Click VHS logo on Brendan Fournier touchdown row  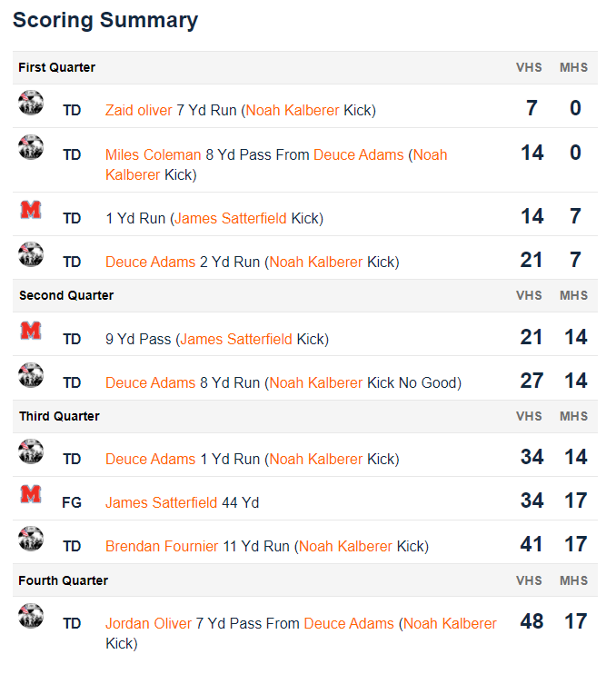coord(31,538)
